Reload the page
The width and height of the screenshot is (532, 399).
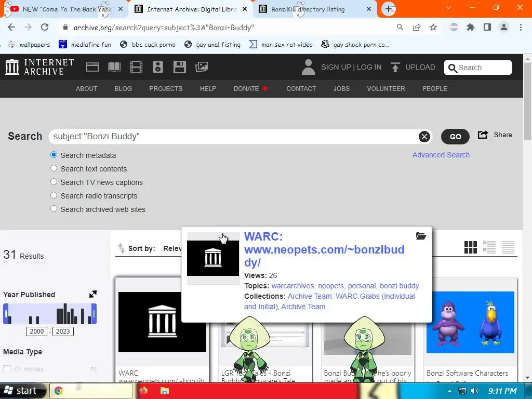(x=45, y=27)
